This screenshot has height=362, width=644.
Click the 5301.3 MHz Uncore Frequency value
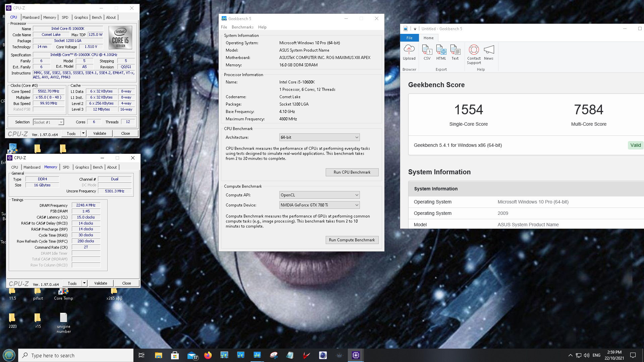coord(115,191)
